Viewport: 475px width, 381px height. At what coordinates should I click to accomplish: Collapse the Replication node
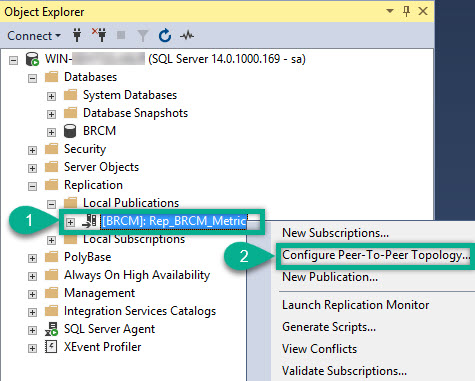click(x=32, y=186)
